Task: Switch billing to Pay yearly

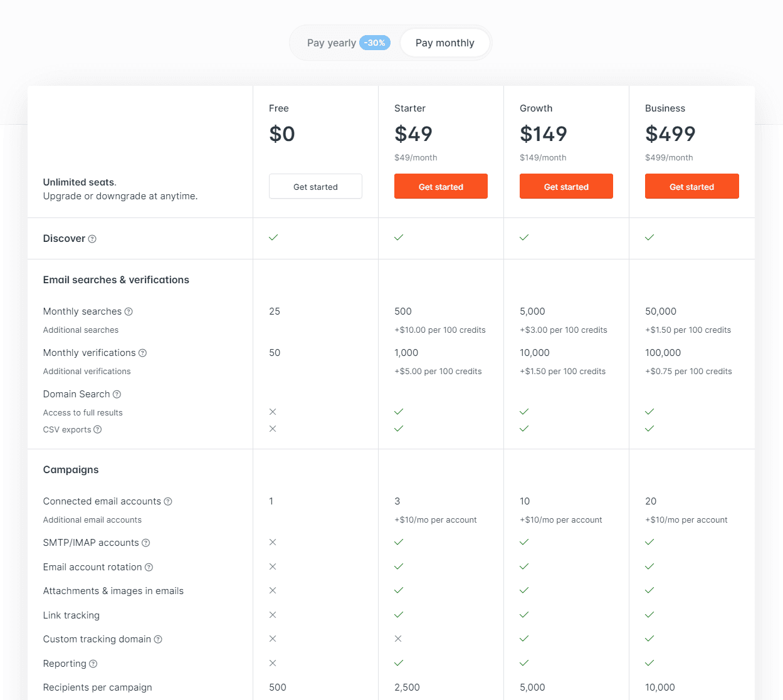Action: [332, 43]
